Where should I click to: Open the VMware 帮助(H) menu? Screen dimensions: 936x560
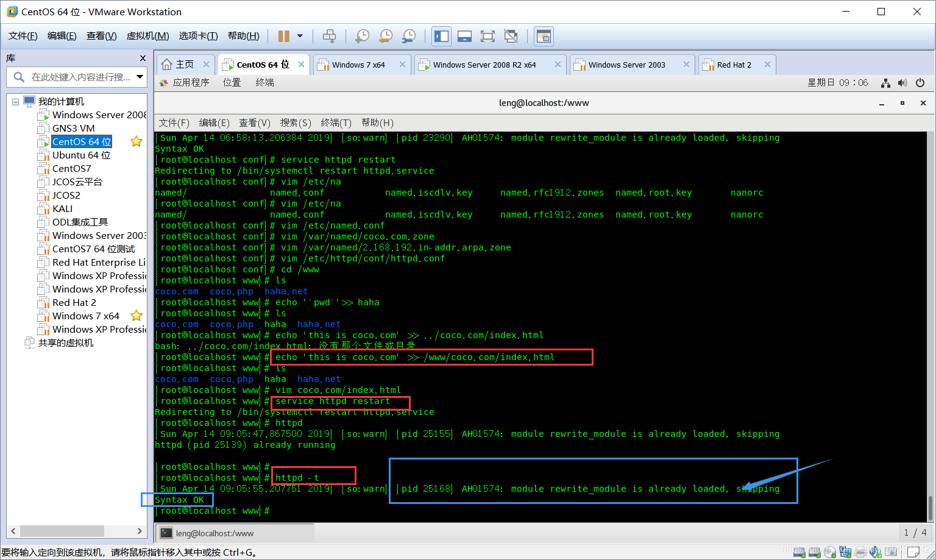pyautogui.click(x=244, y=36)
